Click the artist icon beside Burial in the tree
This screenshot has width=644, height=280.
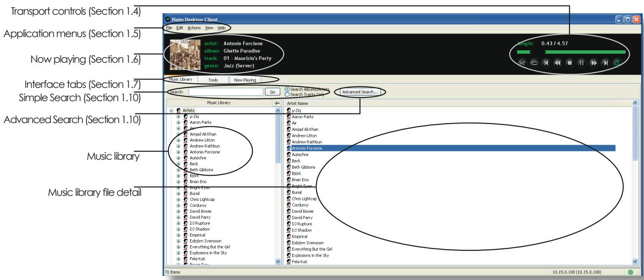tap(186, 194)
